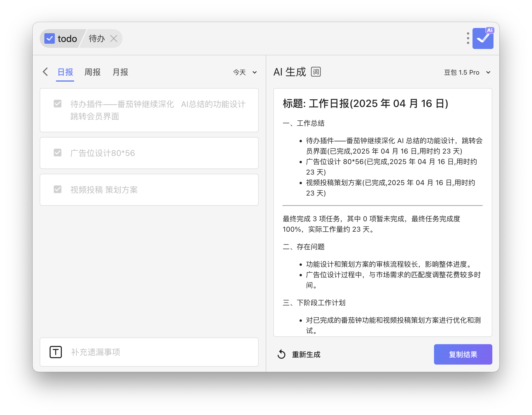Select the 广告位设计80*56 task text
532x415 pixels.
(103, 153)
